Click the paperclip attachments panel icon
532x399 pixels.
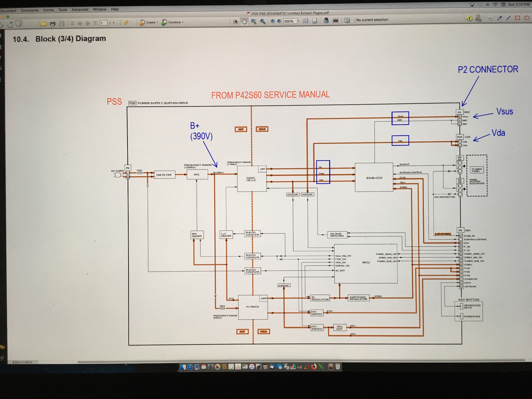(x=2, y=358)
